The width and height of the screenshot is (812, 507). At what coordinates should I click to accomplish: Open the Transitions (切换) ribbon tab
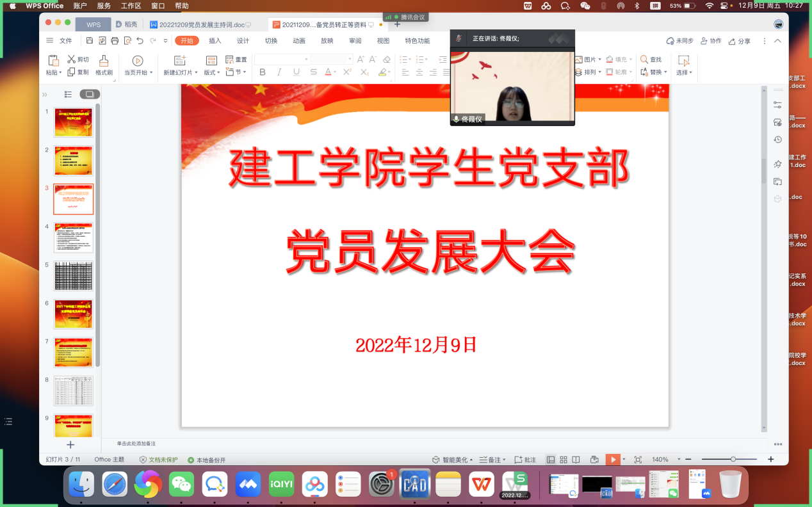coord(271,41)
